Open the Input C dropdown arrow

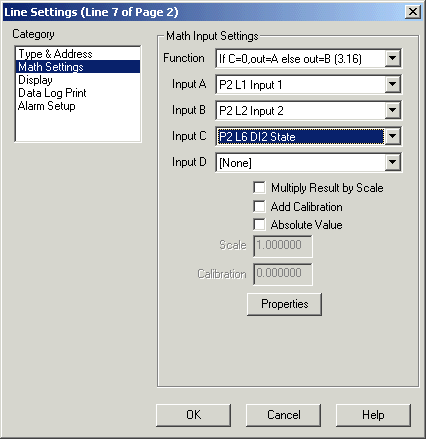coord(392,136)
